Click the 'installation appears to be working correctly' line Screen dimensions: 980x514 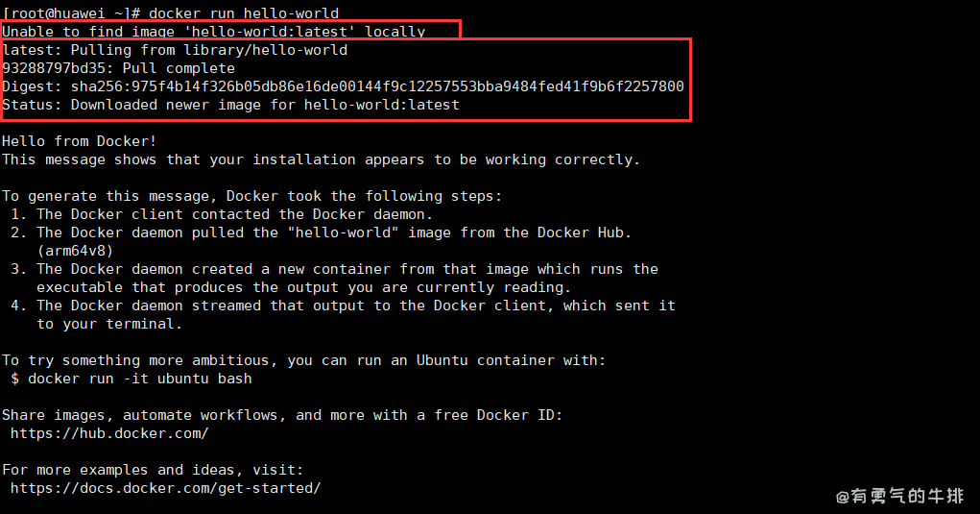coord(321,159)
